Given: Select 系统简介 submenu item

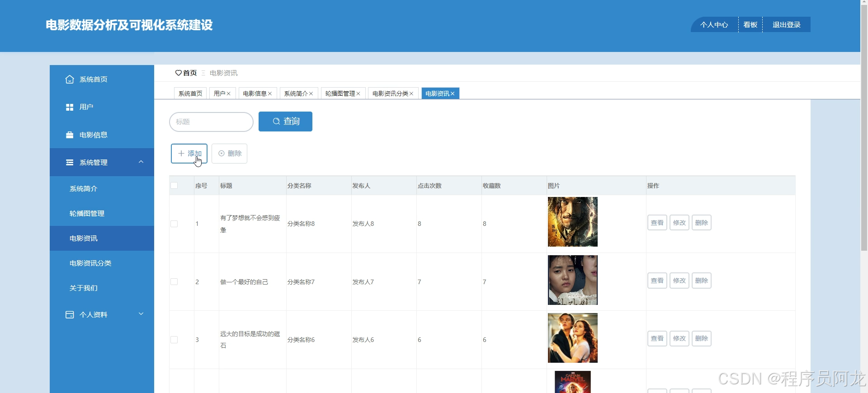Looking at the screenshot, I should 102,189.
